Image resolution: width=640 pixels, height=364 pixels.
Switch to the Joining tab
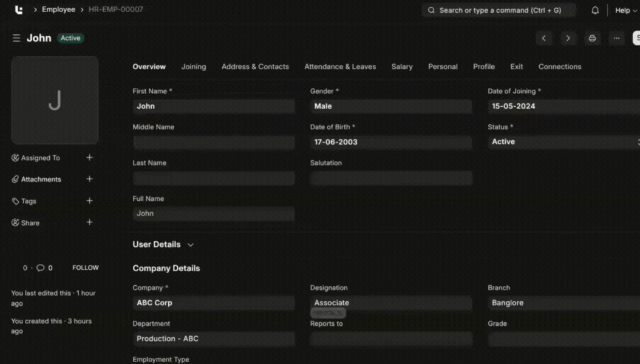tap(194, 67)
